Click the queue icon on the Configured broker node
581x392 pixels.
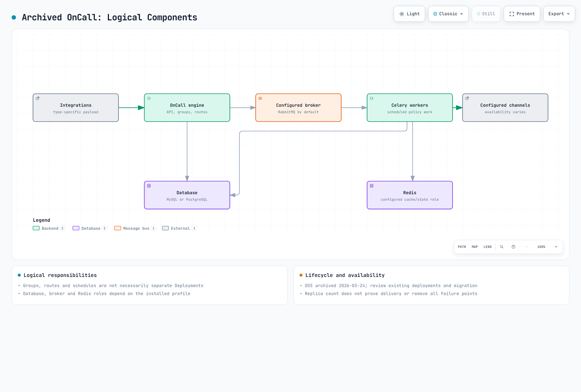[x=260, y=98]
